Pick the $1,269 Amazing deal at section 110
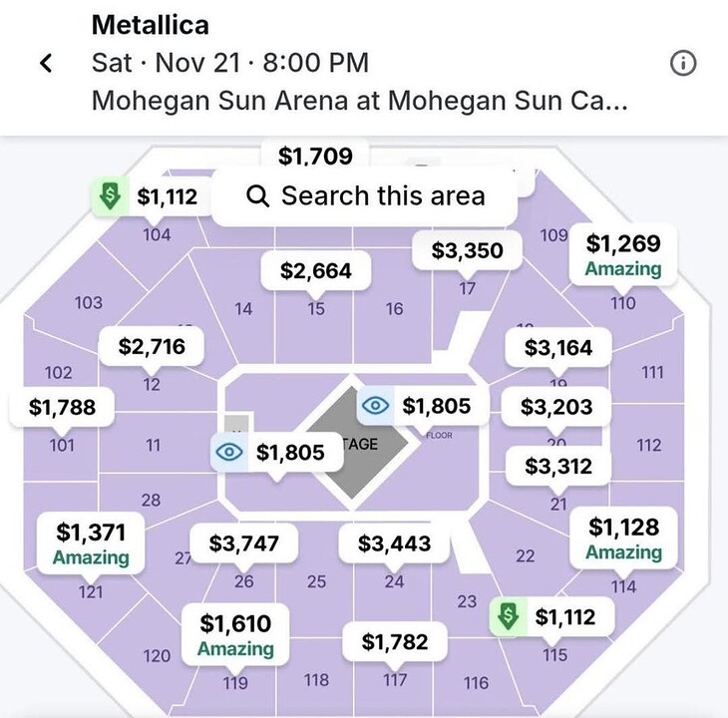Viewport: 728px width, 718px height. pyautogui.click(x=623, y=255)
